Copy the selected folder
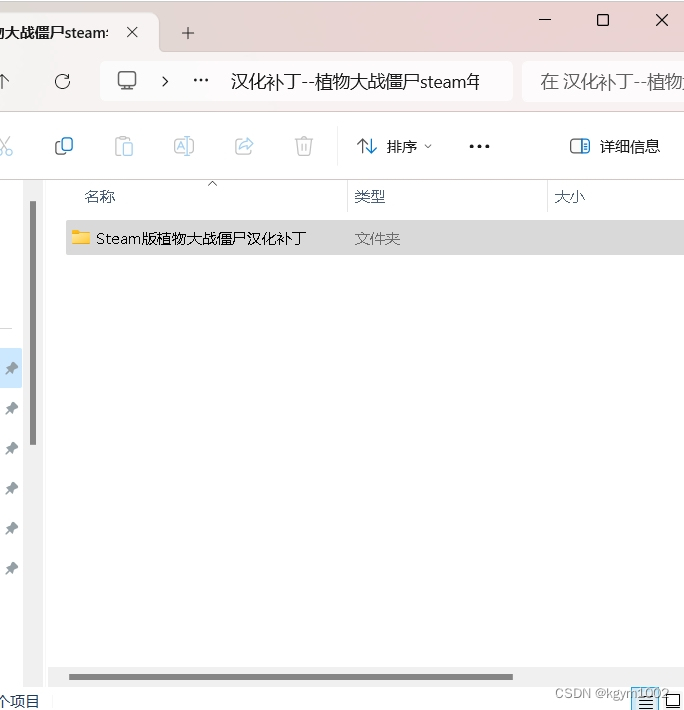This screenshot has width=684, height=710. [x=64, y=146]
